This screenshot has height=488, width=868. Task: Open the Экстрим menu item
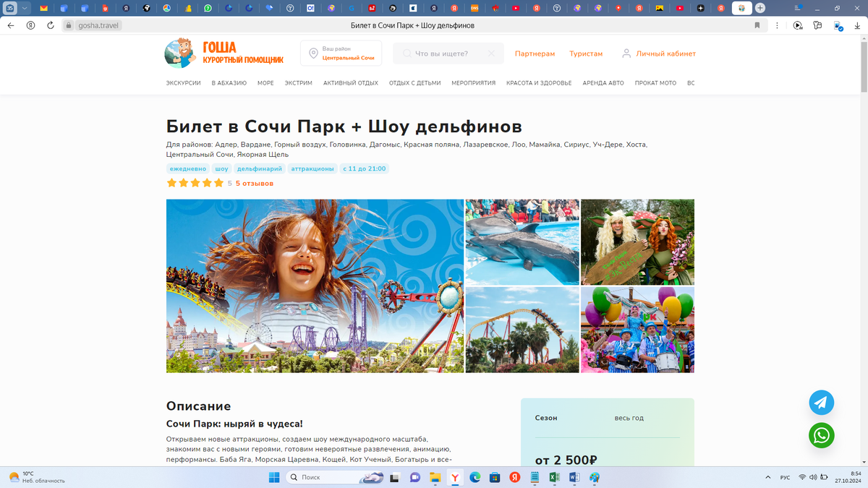click(x=299, y=83)
